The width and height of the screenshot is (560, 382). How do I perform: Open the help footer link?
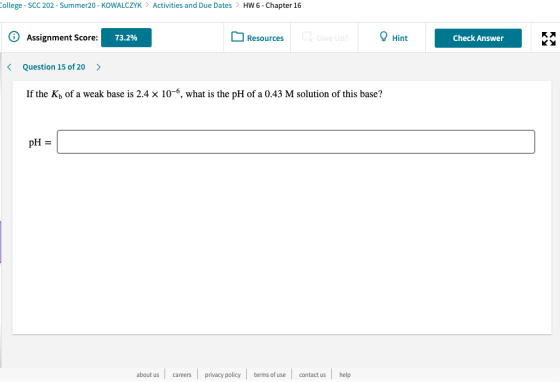345,375
